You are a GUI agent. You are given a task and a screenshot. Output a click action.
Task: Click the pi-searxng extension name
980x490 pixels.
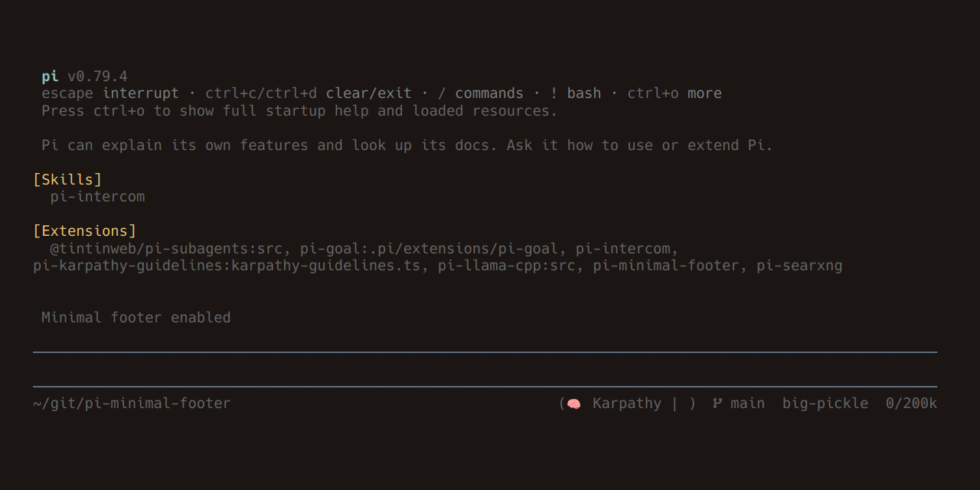(799, 266)
